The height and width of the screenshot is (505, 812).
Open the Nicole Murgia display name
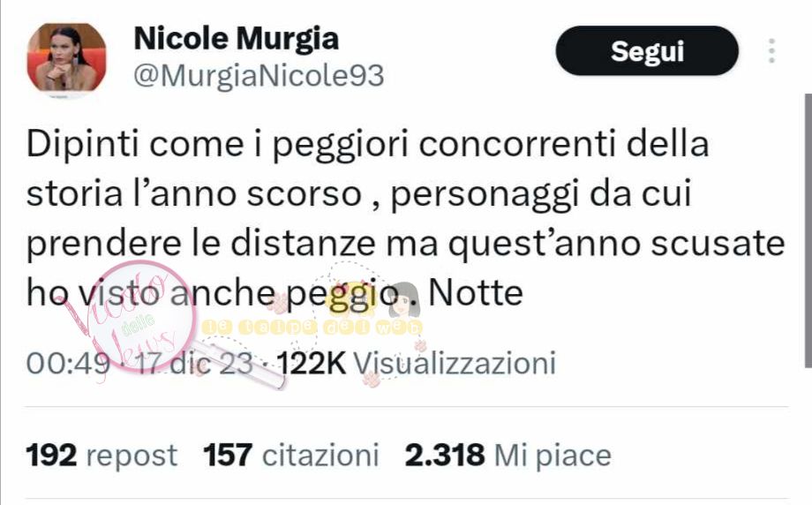coord(237,38)
